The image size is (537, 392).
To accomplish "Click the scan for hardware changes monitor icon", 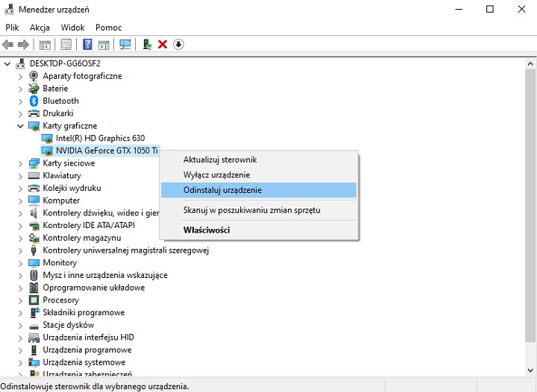I will click(125, 45).
